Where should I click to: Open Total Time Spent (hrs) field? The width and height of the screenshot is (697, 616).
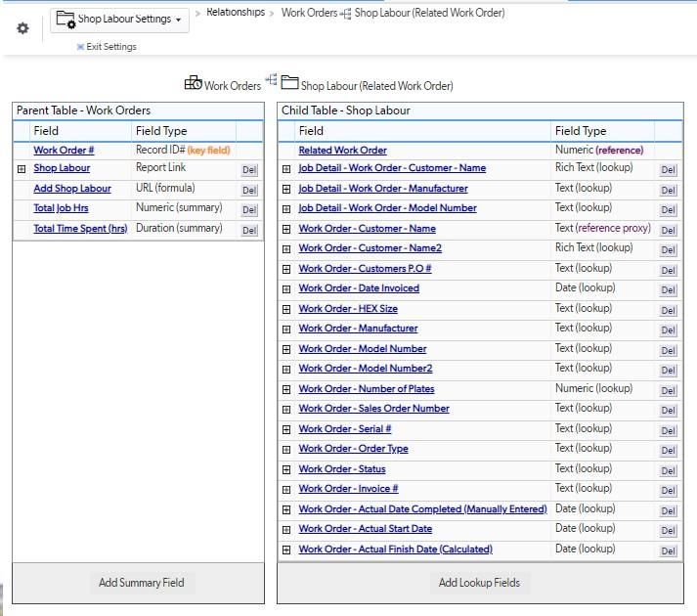80,228
